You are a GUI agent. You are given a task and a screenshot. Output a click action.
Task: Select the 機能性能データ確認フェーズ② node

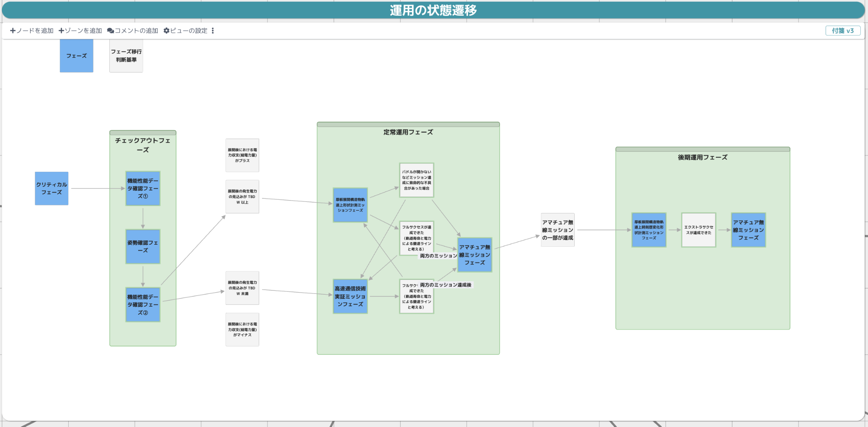pos(143,304)
